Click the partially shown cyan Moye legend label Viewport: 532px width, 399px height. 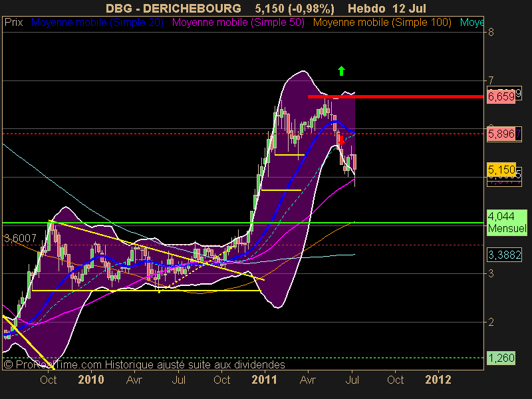coord(471,23)
